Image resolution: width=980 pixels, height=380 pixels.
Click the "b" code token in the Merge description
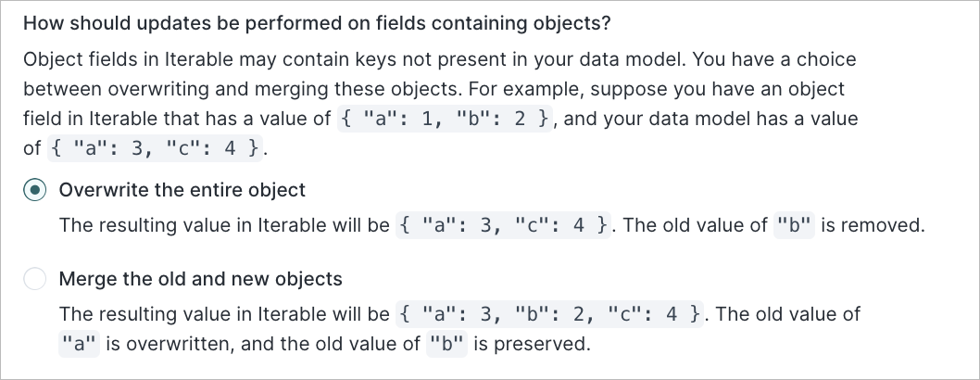coord(449,344)
